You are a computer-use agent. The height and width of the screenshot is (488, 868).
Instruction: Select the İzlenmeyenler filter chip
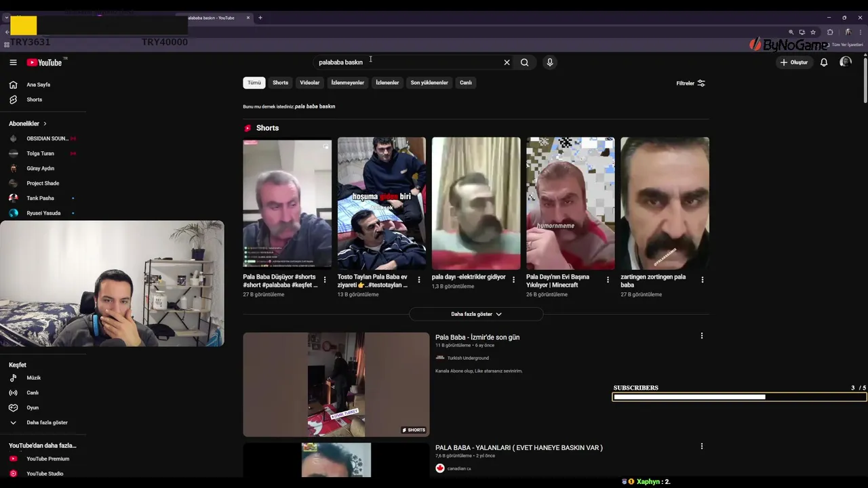(347, 83)
